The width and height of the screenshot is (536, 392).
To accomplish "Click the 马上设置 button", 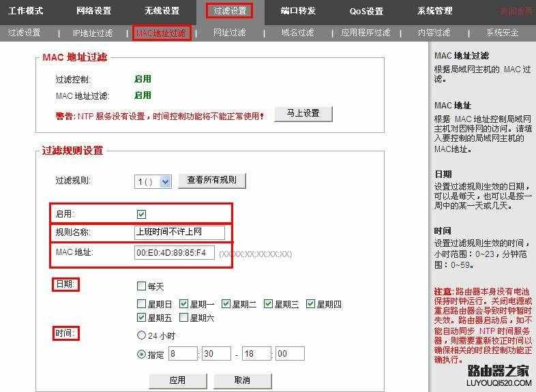I will point(303,113).
